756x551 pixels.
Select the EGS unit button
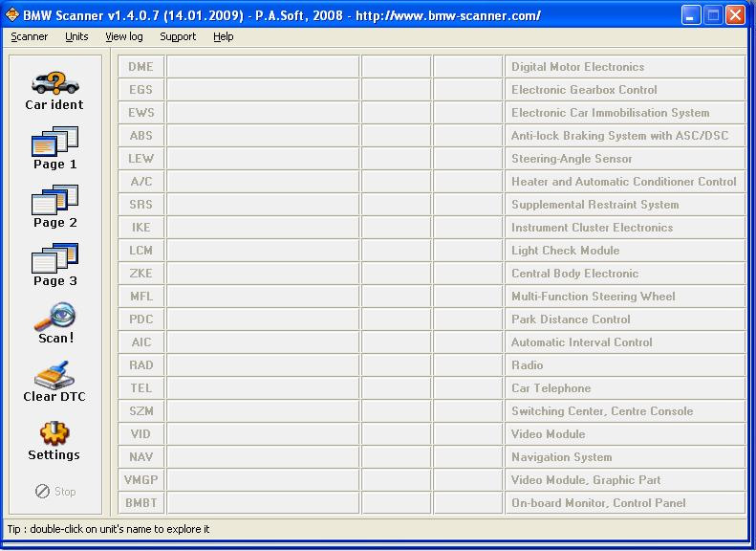pyautogui.click(x=140, y=90)
